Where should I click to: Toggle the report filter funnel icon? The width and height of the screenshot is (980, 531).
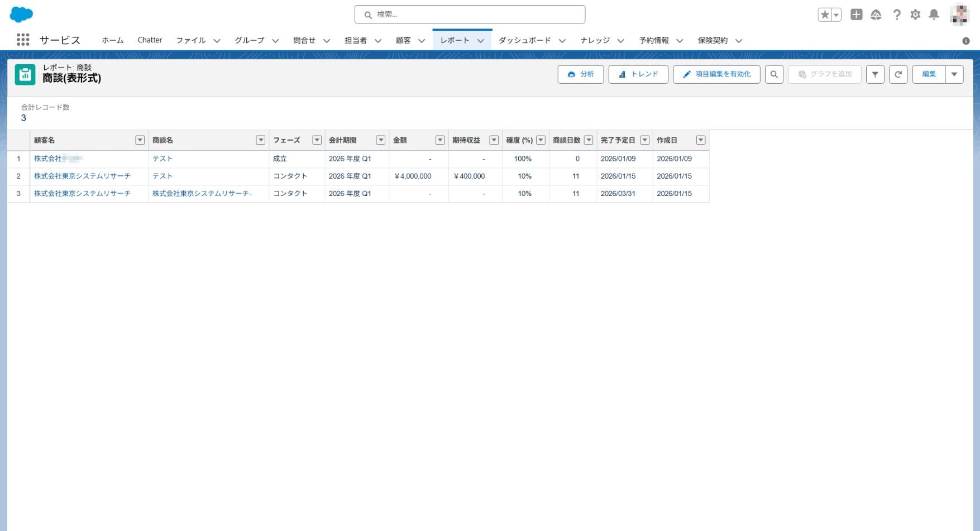875,74
